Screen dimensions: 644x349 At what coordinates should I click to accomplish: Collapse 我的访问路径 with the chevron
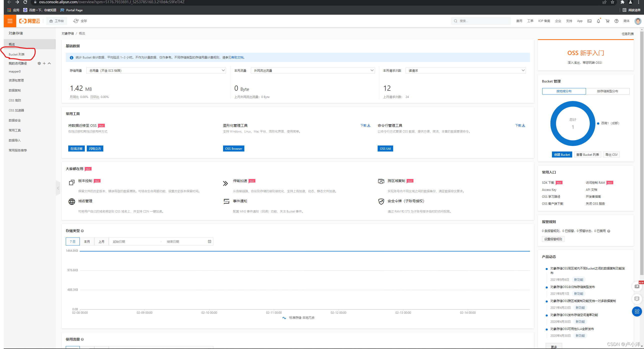coord(49,63)
